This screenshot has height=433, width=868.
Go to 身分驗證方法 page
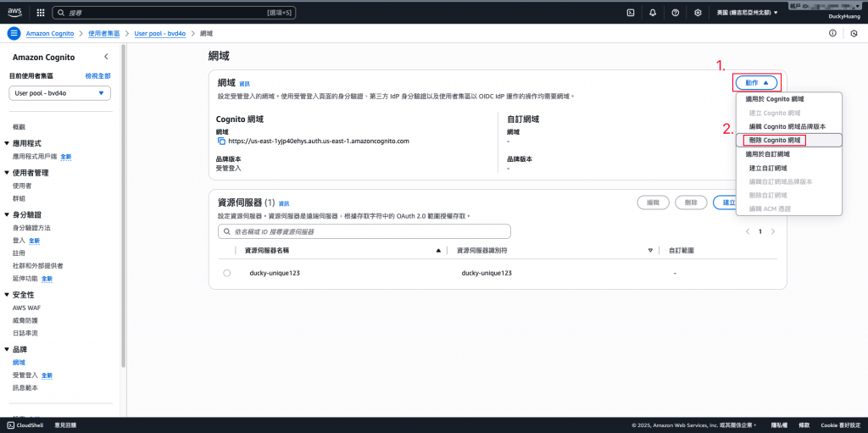coord(31,228)
